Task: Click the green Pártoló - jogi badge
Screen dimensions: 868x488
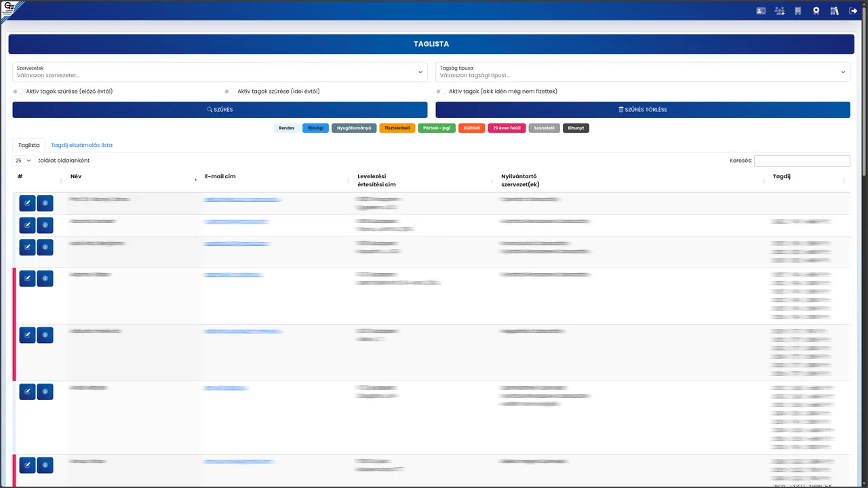Action: click(437, 128)
